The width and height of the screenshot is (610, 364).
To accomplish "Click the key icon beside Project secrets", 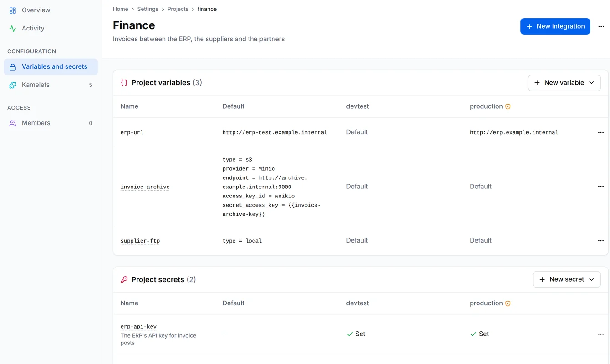I will 124,279.
